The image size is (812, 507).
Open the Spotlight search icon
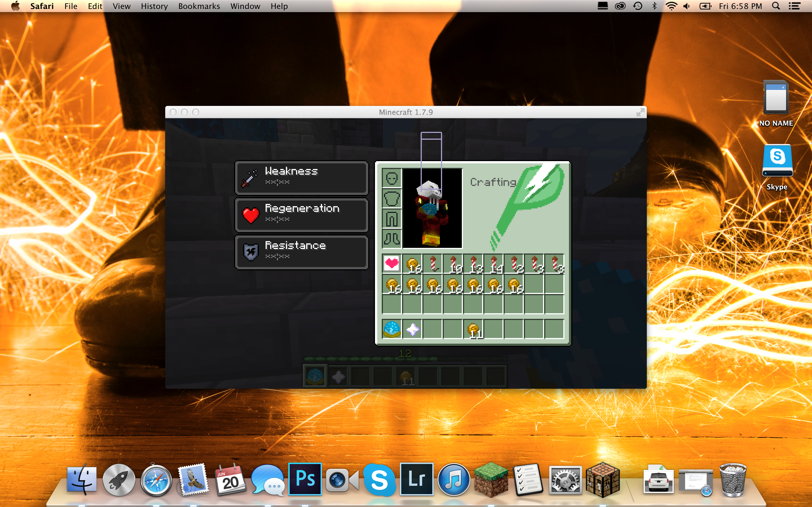click(775, 6)
